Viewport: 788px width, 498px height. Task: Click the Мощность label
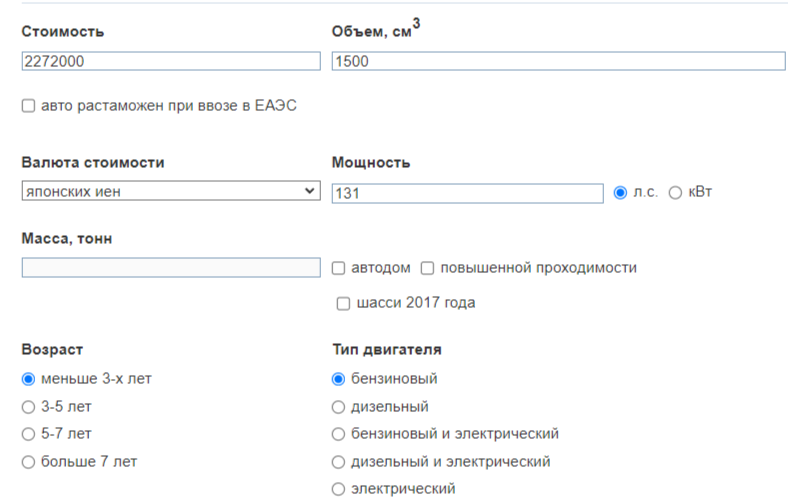click(x=371, y=163)
